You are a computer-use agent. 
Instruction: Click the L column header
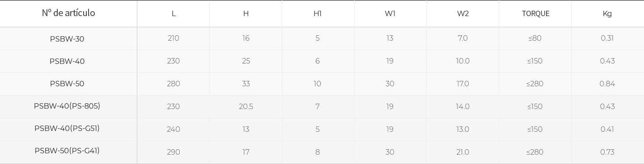tap(174, 13)
